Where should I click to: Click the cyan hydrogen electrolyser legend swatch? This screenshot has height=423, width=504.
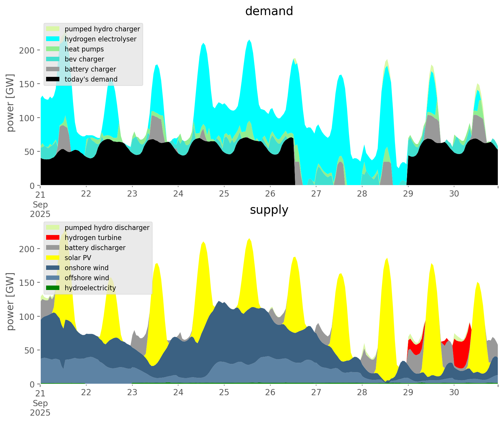[53, 39]
